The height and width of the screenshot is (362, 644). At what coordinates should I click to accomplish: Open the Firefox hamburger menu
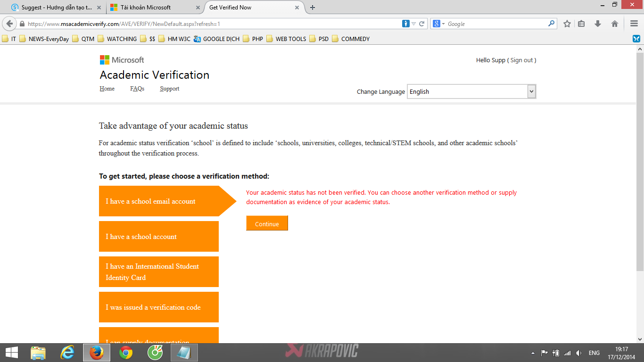click(634, 24)
